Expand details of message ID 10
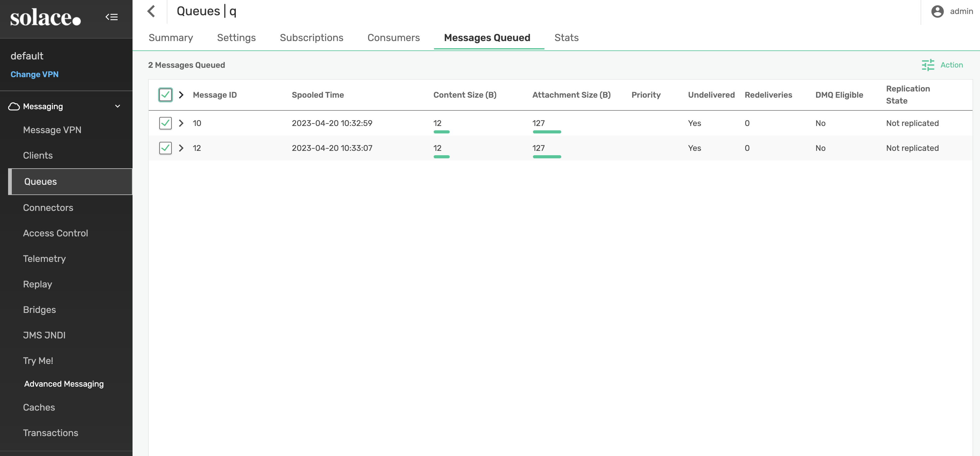The width and height of the screenshot is (980, 456). 181,123
